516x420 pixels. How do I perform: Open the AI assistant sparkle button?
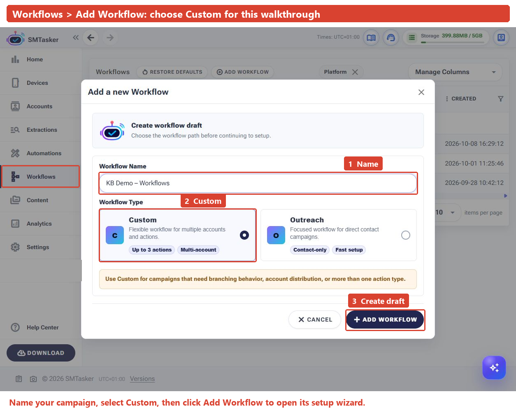(494, 367)
